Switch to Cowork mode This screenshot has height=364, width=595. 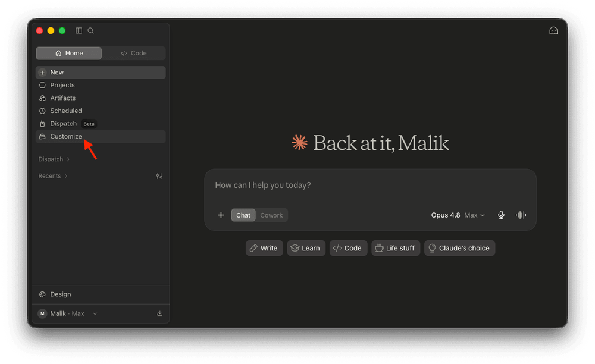(x=271, y=215)
